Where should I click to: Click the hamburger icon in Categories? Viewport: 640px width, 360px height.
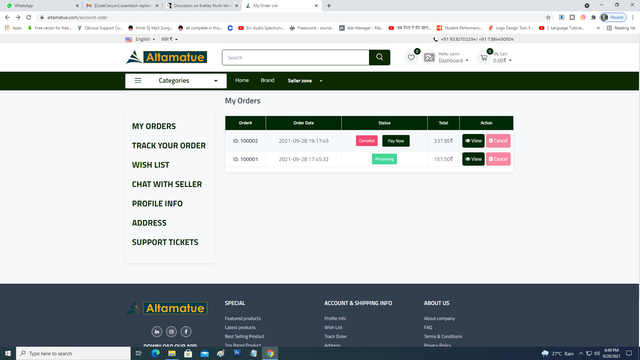[x=138, y=81]
